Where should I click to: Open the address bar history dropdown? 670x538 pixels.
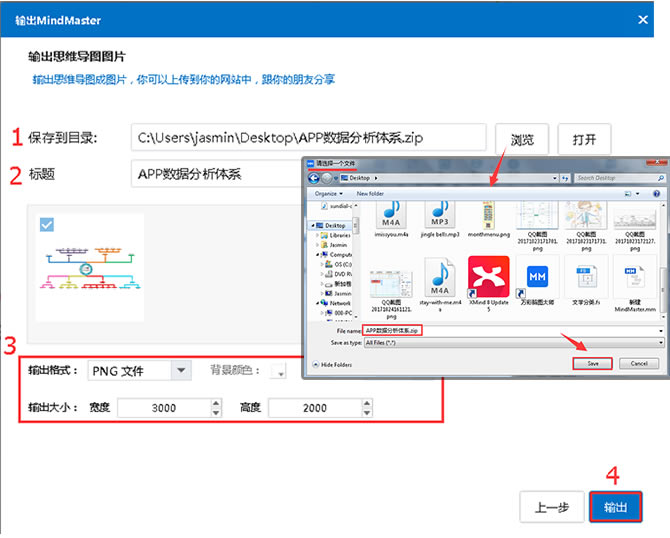[x=555, y=178]
